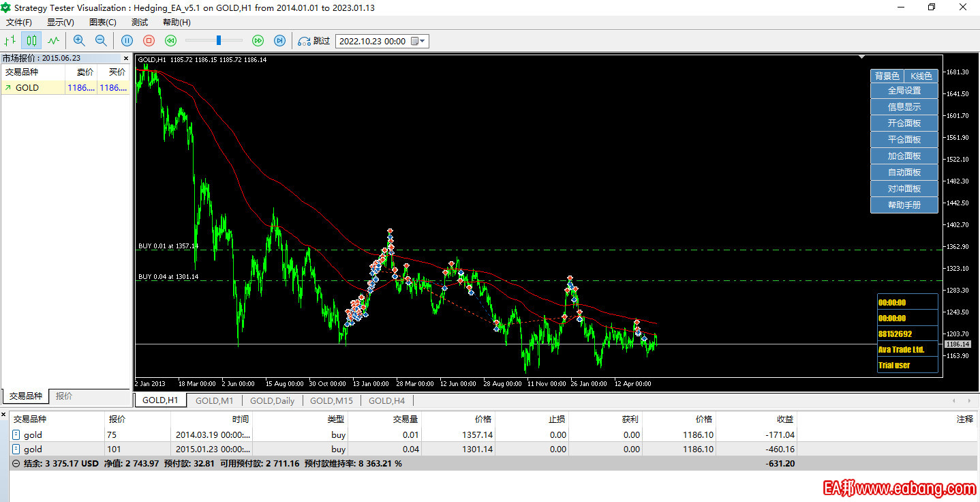Screen dimensions: 980x502
Task: Click the BUY 0.04 at 1301.14 order label
Action: tap(168, 276)
